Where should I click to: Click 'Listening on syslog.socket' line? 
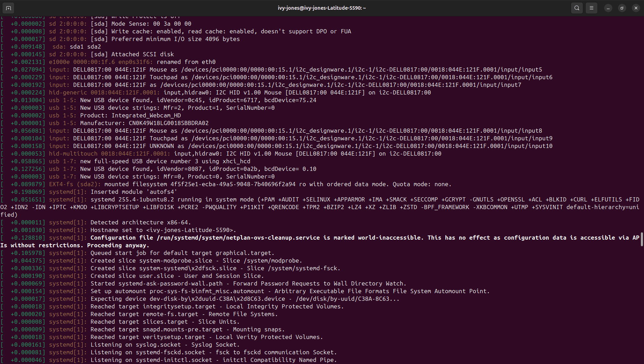pos(120,345)
